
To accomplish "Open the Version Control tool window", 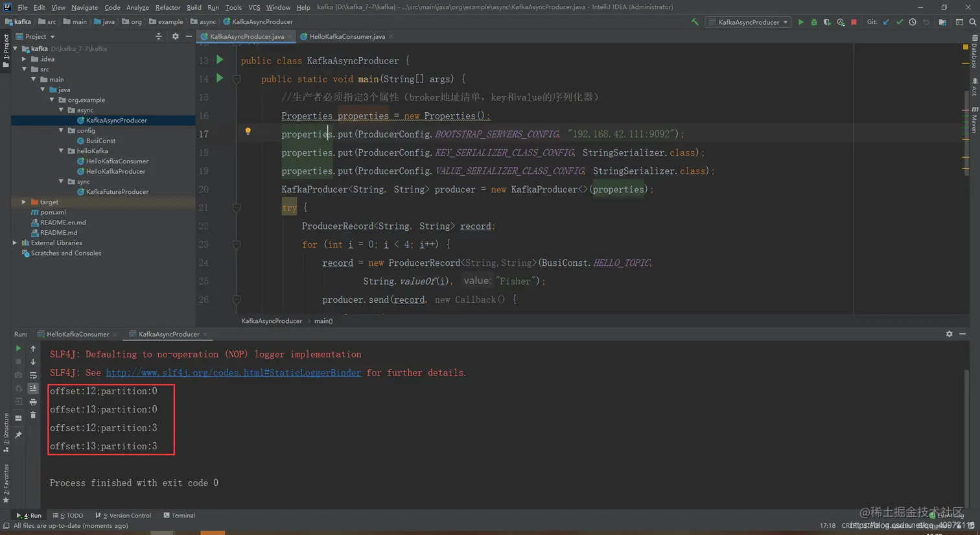I will [x=123, y=516].
